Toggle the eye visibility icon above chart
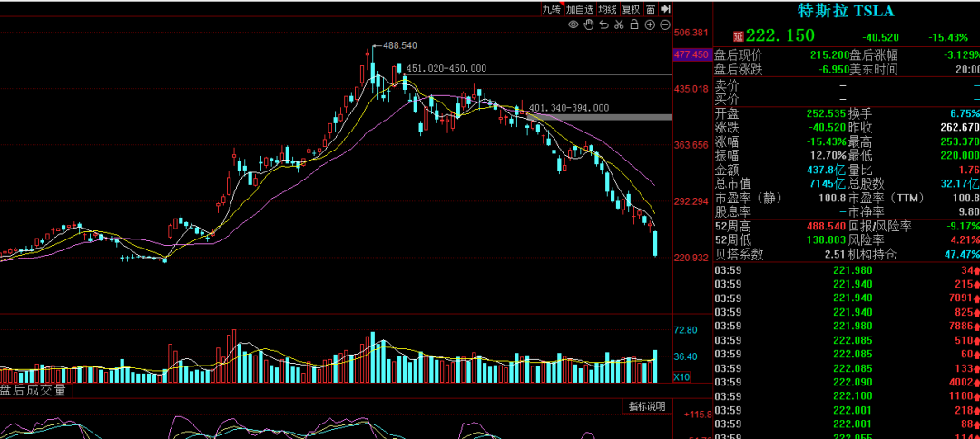 [573, 24]
